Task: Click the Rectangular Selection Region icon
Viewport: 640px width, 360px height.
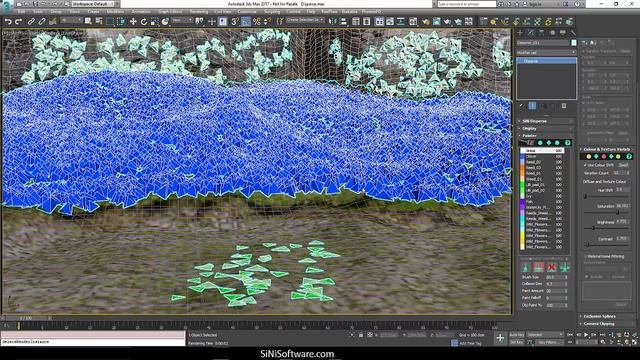Action: pyautogui.click(x=110, y=21)
